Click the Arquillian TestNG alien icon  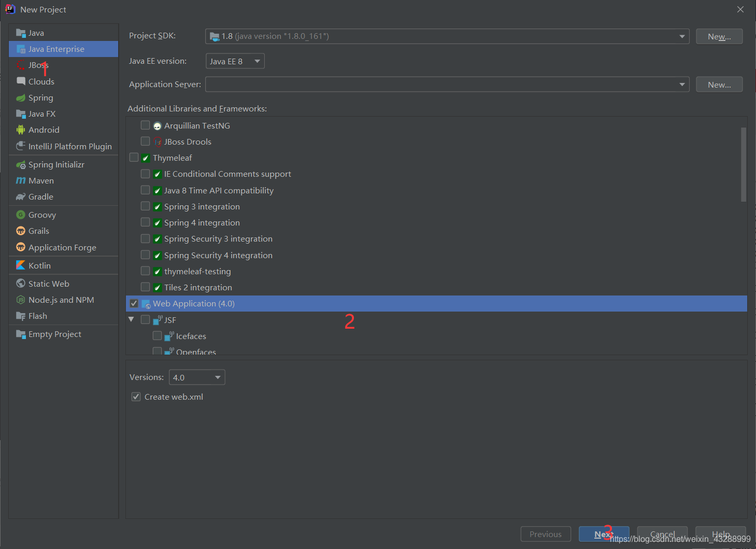coord(158,126)
